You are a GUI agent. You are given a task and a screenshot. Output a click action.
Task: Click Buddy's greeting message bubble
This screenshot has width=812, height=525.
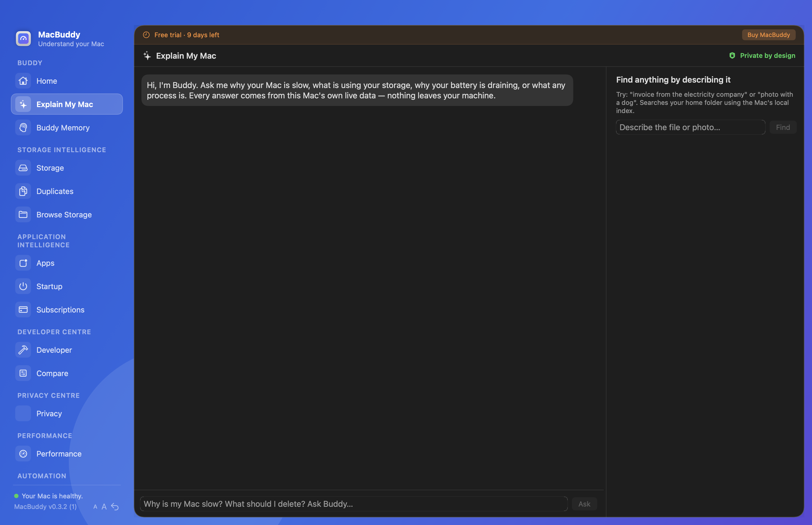[357, 90]
